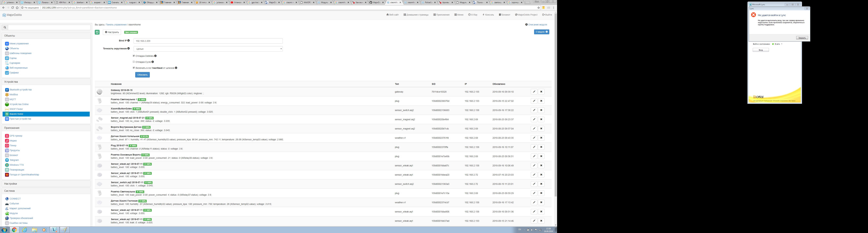The image size is (868, 233).
Task: Click the green Xiaomi Mi logo icon
Action: pyautogui.click(x=97, y=32)
